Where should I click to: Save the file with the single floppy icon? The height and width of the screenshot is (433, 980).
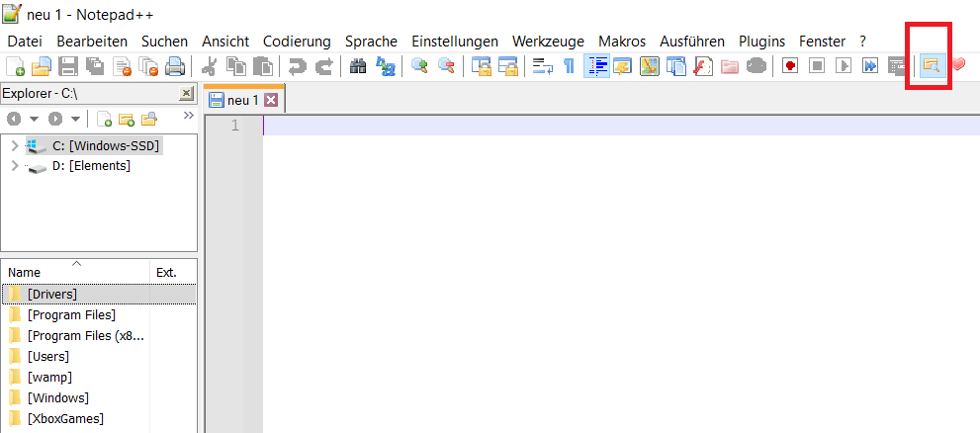(x=67, y=65)
